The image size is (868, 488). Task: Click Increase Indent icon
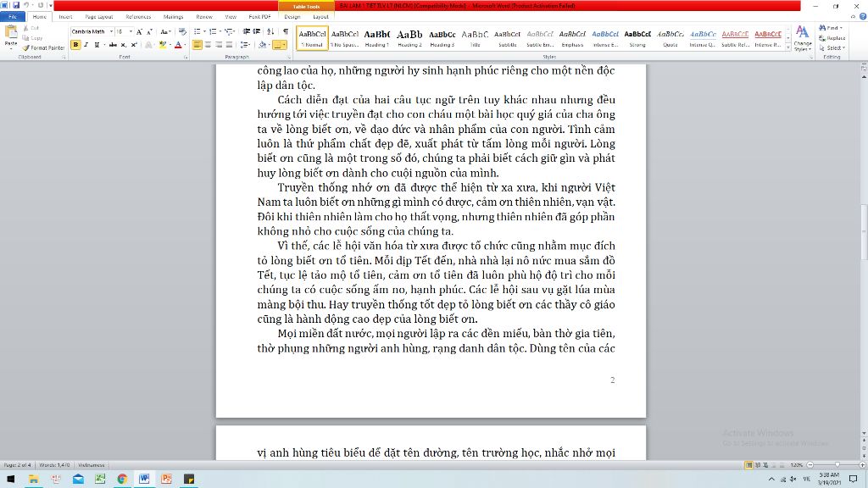click(x=257, y=32)
